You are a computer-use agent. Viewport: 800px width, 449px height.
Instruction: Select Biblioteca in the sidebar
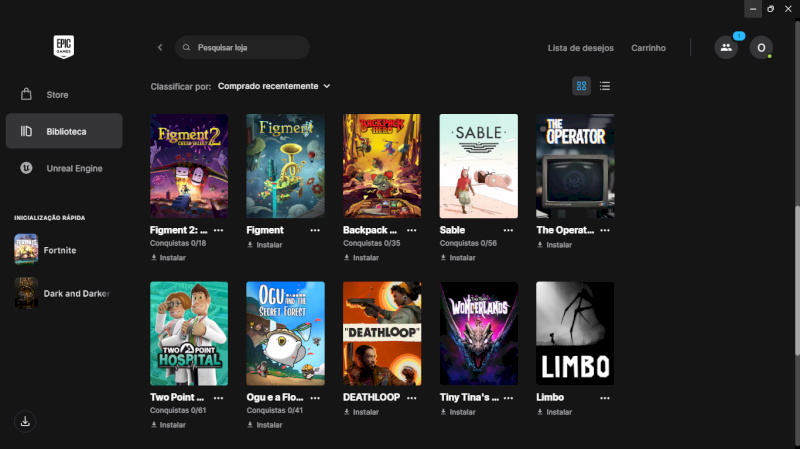pyautogui.click(x=64, y=131)
